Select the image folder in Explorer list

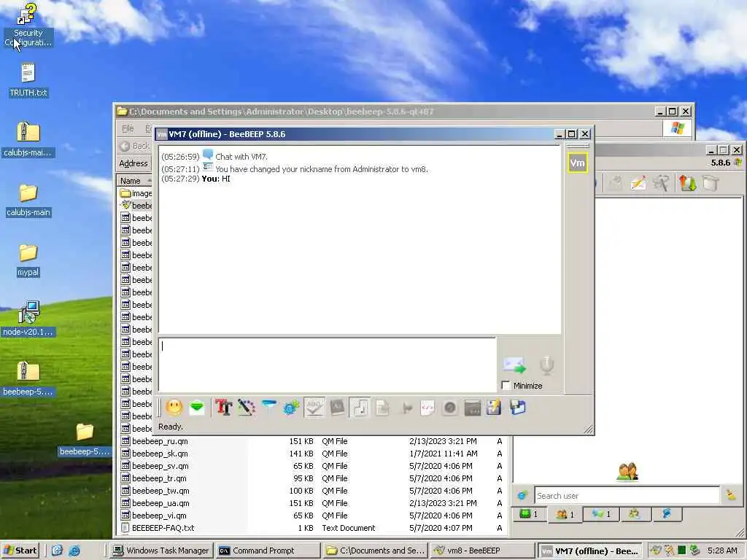(136, 193)
